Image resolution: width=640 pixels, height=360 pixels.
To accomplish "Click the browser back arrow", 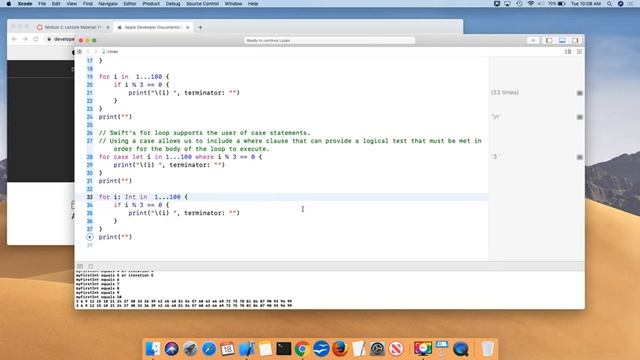I will tap(14, 39).
